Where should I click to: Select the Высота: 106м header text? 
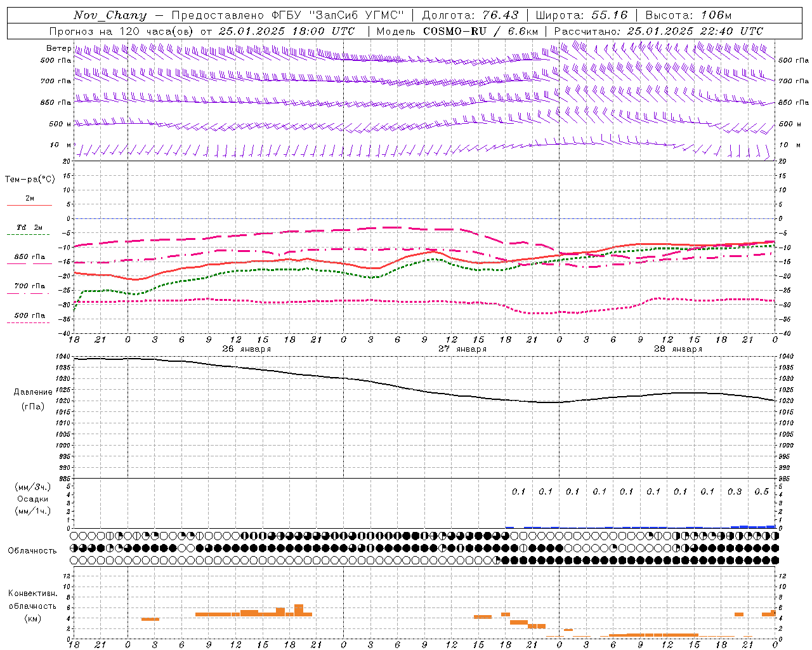[688, 15]
